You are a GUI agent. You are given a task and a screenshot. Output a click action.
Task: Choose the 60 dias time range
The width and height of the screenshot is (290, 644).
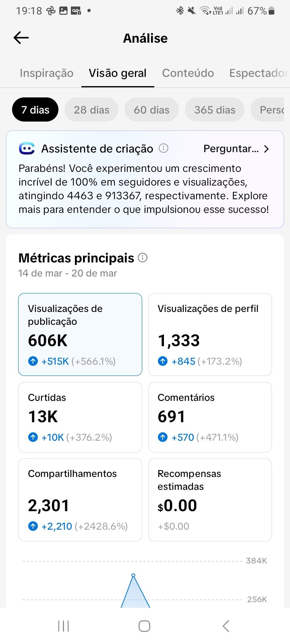[151, 110]
